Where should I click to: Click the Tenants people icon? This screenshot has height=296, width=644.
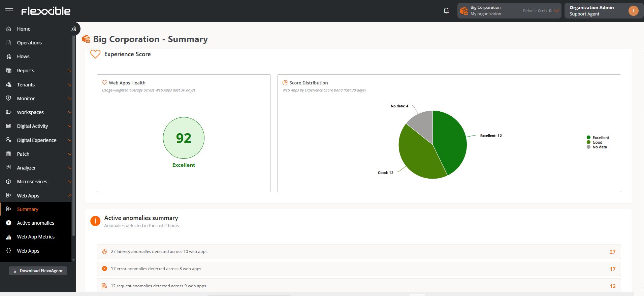[9, 84]
